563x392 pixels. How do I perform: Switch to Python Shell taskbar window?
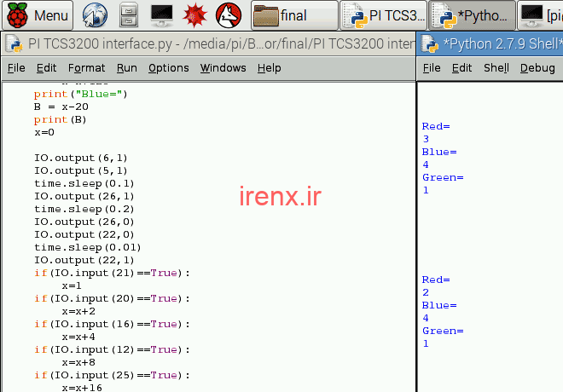472,14
